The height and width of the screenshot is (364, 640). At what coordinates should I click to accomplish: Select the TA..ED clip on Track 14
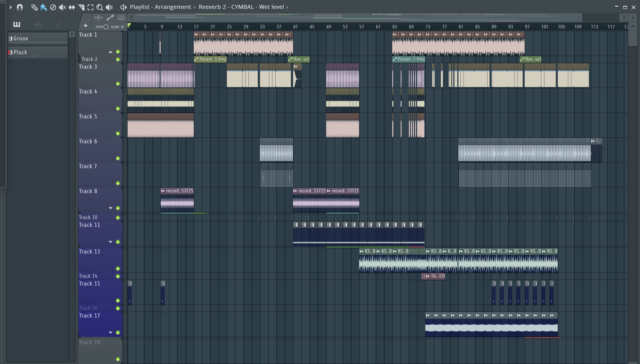(435, 276)
